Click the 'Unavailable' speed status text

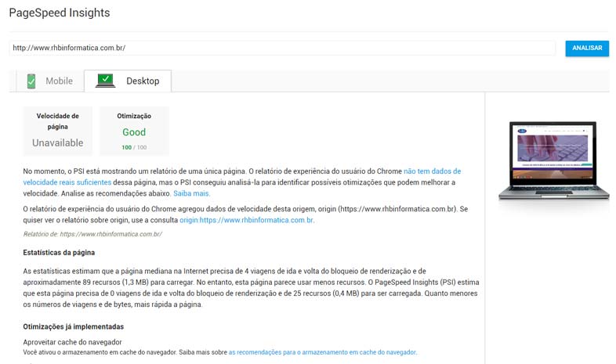[57, 143]
